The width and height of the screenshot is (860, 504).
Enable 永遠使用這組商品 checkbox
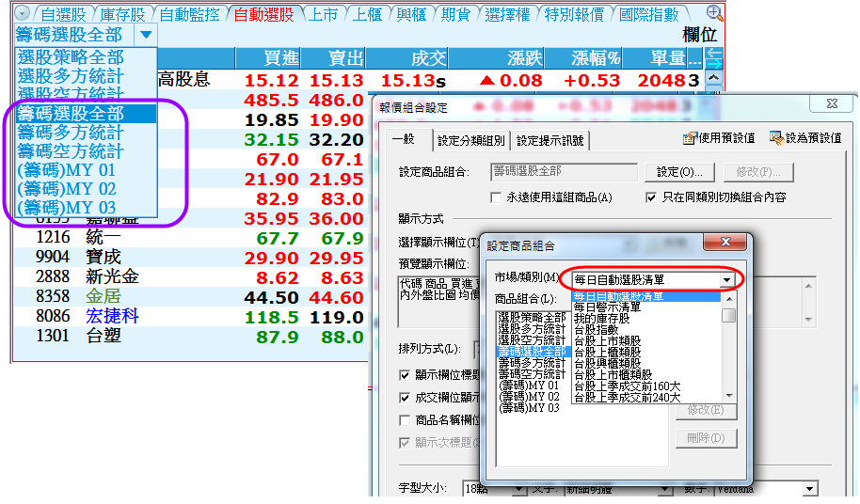497,197
